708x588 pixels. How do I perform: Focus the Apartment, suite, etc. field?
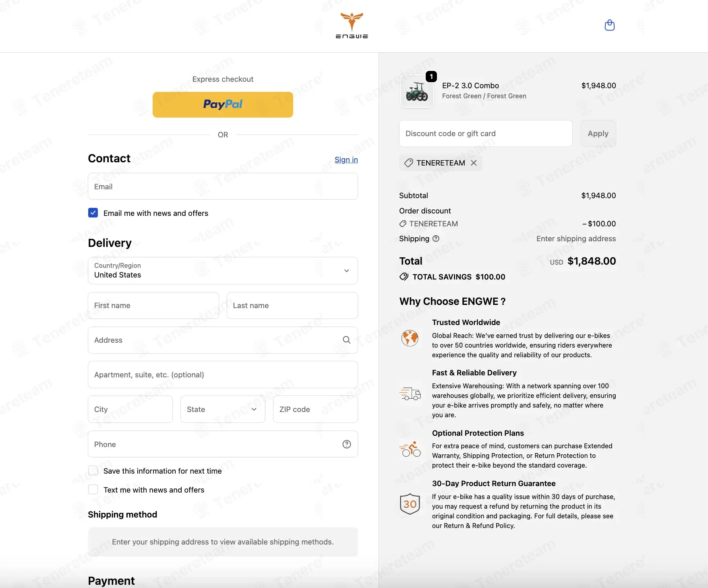223,375
